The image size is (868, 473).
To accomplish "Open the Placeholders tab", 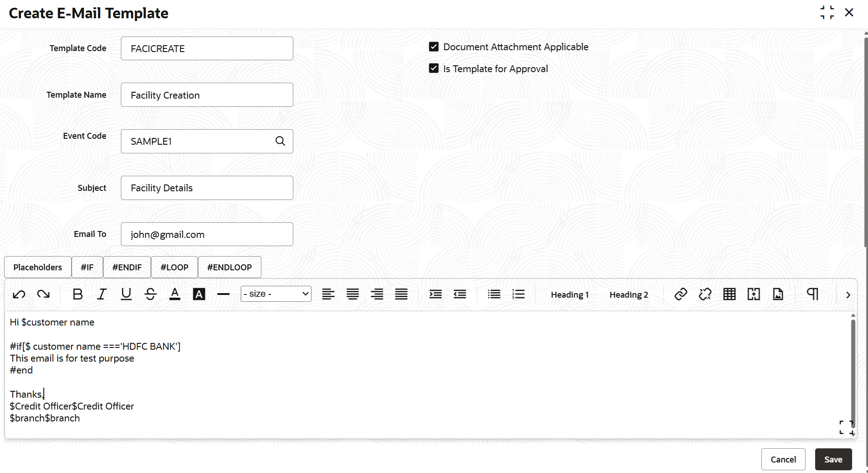I will point(38,267).
